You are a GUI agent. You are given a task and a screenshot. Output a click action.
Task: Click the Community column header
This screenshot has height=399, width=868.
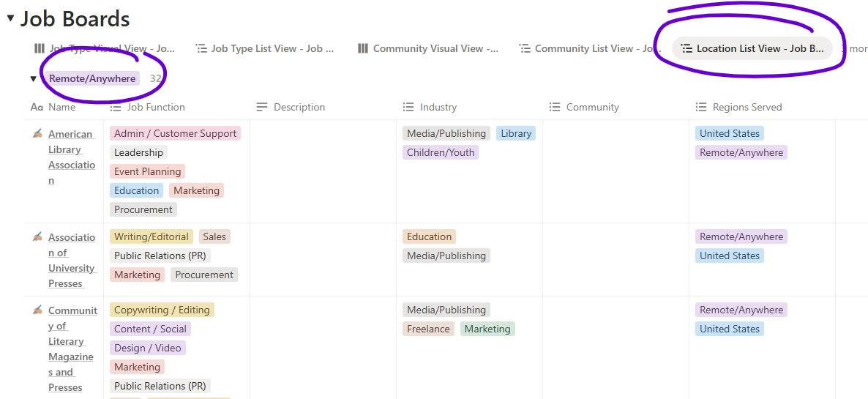592,107
